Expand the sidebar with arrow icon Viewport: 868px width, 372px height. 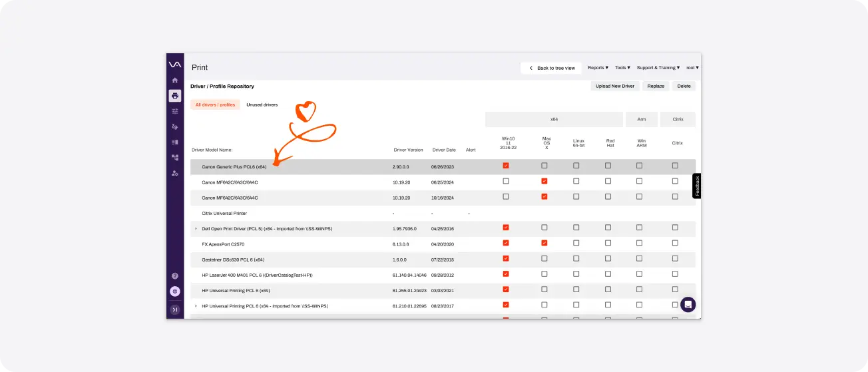(x=175, y=309)
